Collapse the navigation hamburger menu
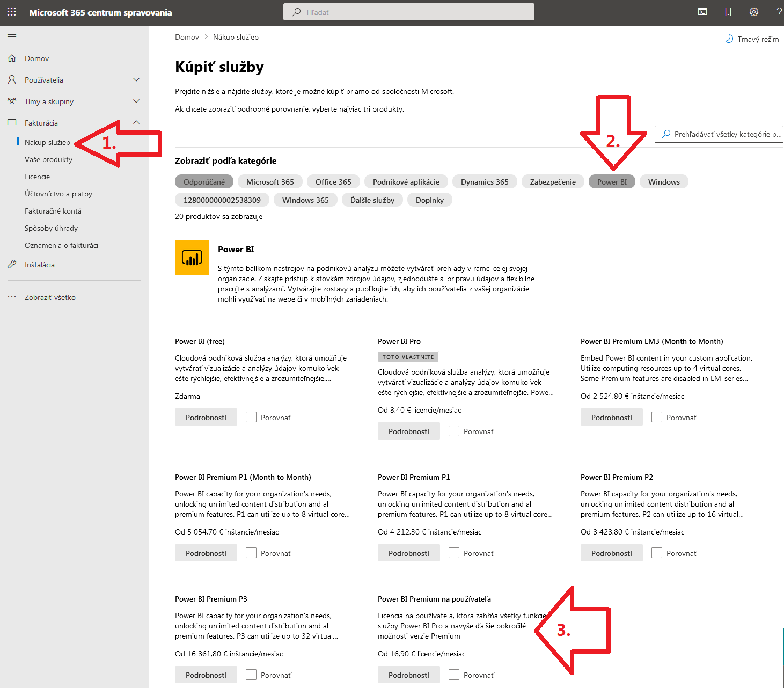Screen dimensions: 784x688 tap(12, 37)
